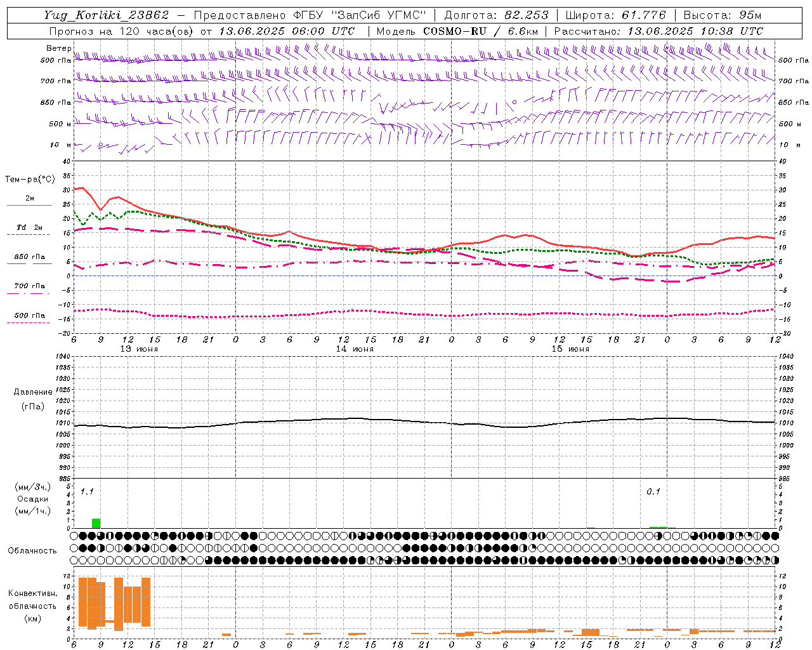Click the 'Высота: 95м' header field

pyautogui.click(x=723, y=15)
